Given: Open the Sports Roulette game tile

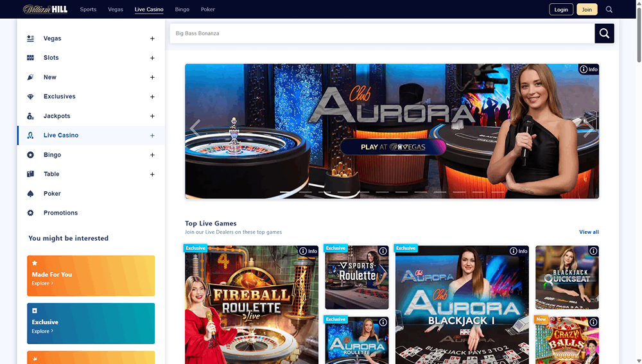Looking at the screenshot, I should [356, 277].
